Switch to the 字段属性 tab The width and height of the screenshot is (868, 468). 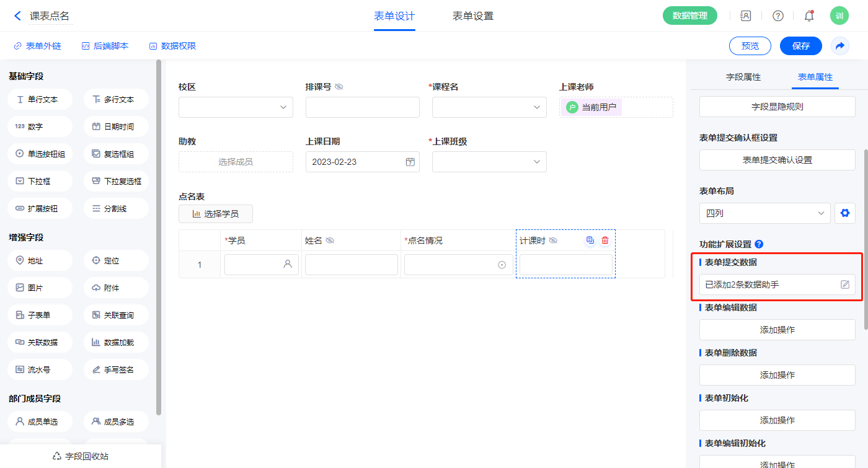743,77
